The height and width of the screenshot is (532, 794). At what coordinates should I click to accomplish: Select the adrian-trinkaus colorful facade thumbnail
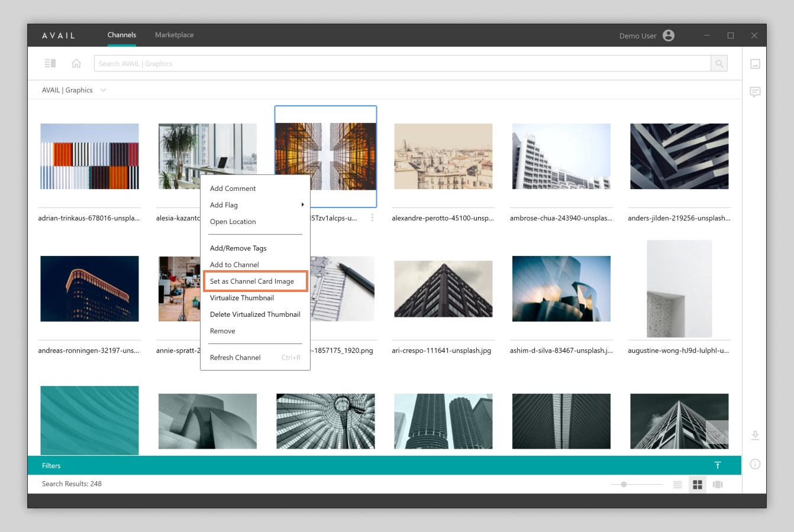pyautogui.click(x=89, y=156)
